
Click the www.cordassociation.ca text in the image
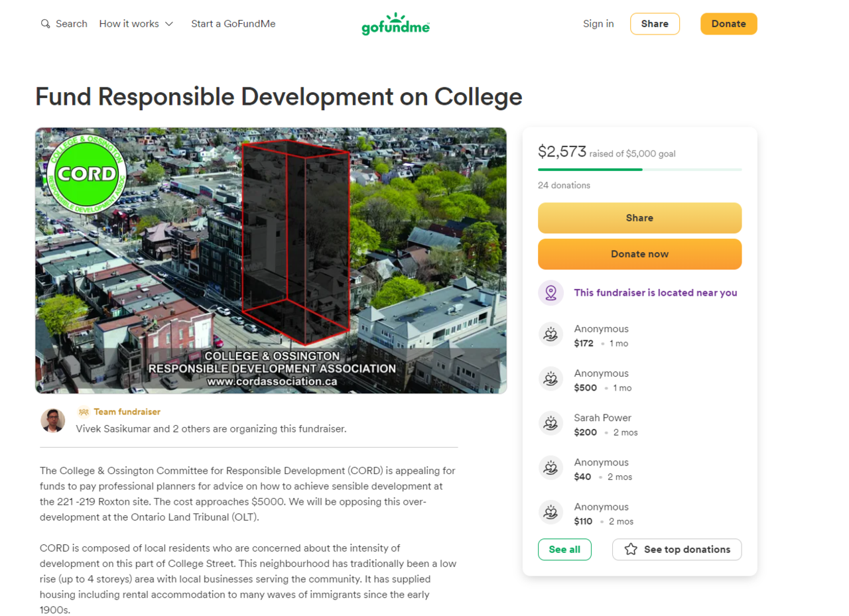pyautogui.click(x=271, y=382)
